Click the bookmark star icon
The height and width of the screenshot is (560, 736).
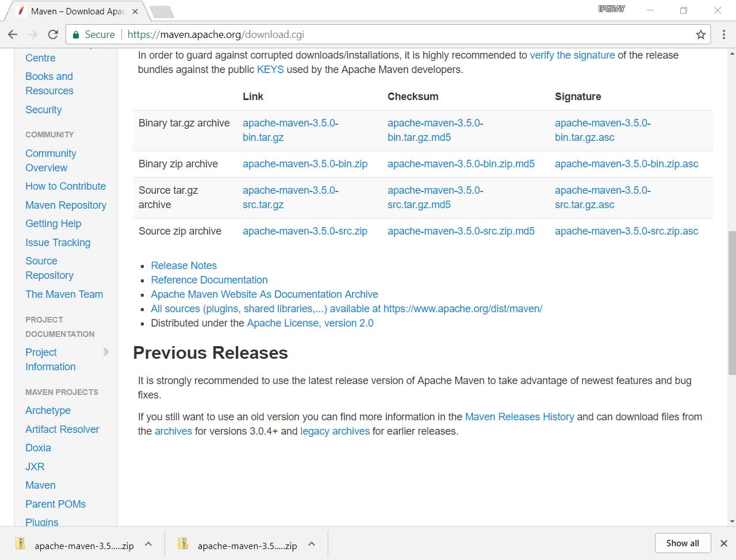[x=700, y=34]
